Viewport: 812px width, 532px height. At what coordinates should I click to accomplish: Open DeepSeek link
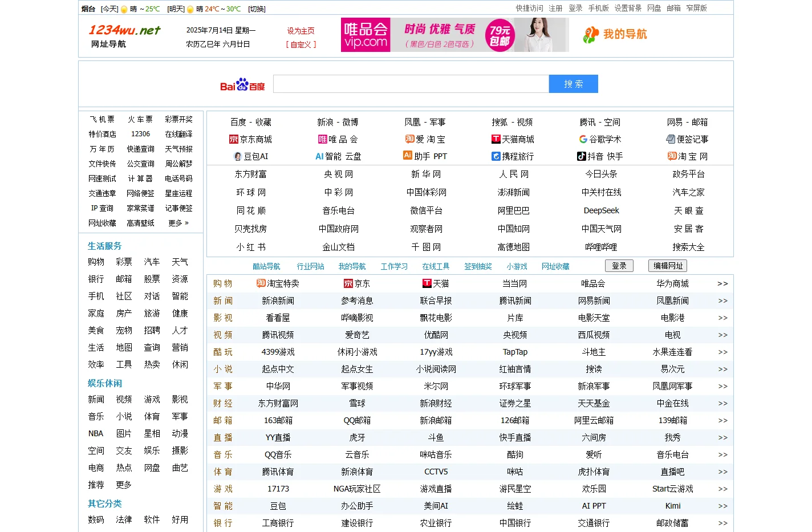[x=601, y=210]
